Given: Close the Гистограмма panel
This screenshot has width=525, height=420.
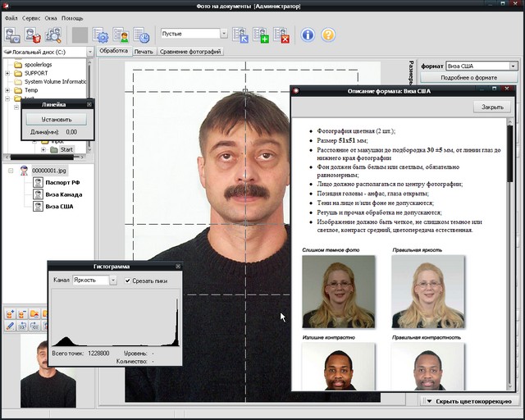Looking at the screenshot, I should pos(178,267).
